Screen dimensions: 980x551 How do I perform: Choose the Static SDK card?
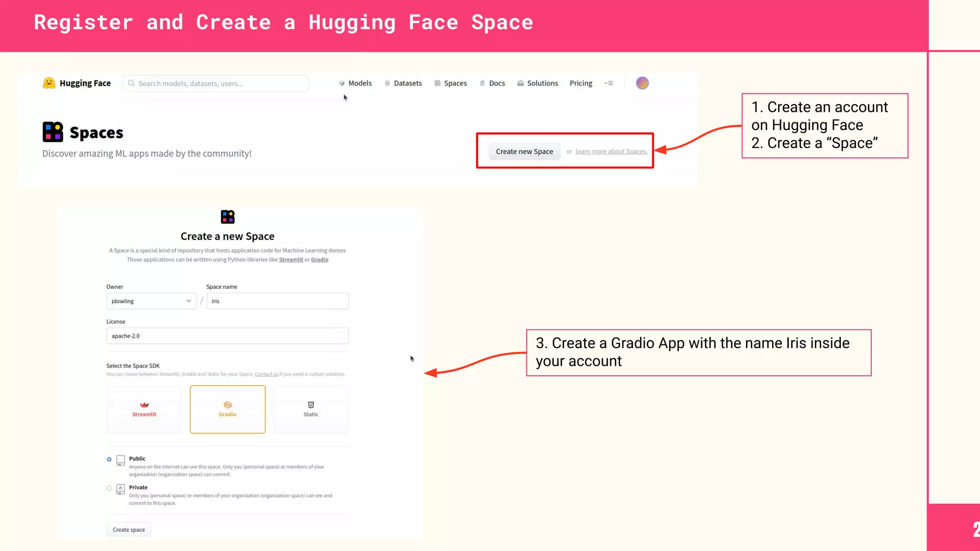click(311, 409)
